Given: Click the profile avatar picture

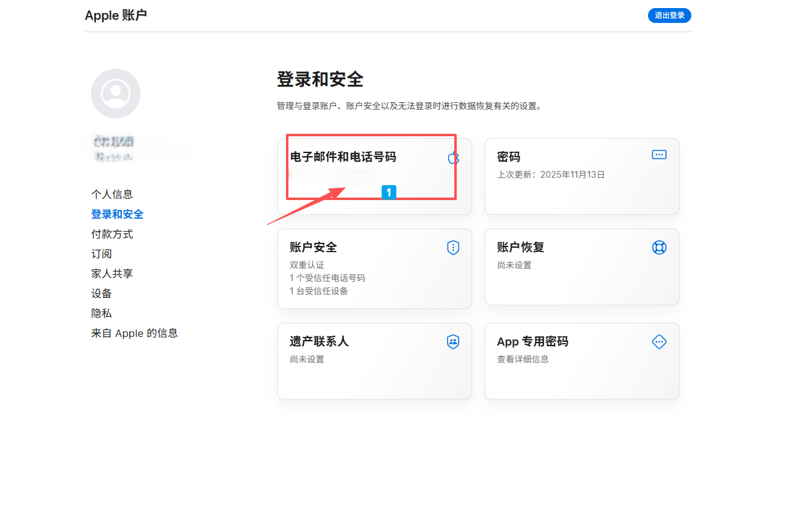Looking at the screenshot, I should pyautogui.click(x=116, y=94).
